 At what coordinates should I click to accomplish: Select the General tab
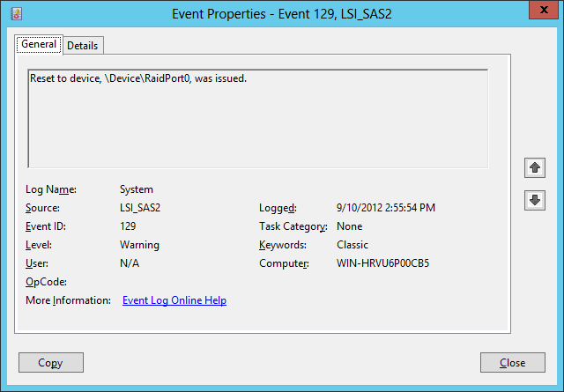[39, 45]
